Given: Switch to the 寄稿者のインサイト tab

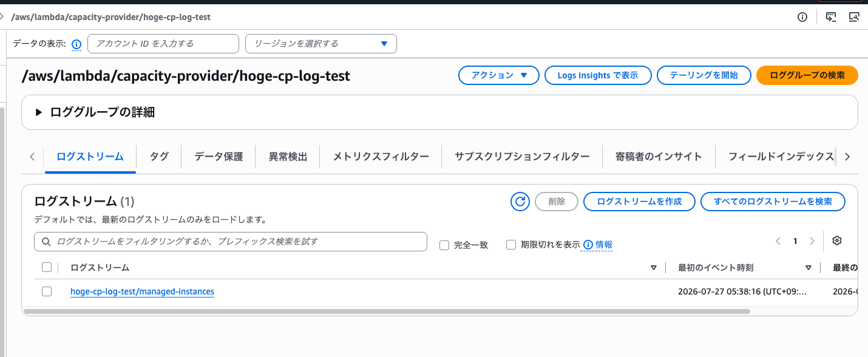Looking at the screenshot, I should [659, 157].
